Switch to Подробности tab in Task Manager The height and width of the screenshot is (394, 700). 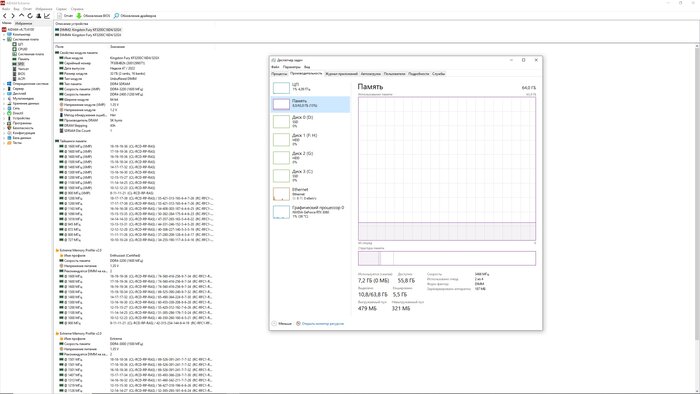tap(419, 74)
